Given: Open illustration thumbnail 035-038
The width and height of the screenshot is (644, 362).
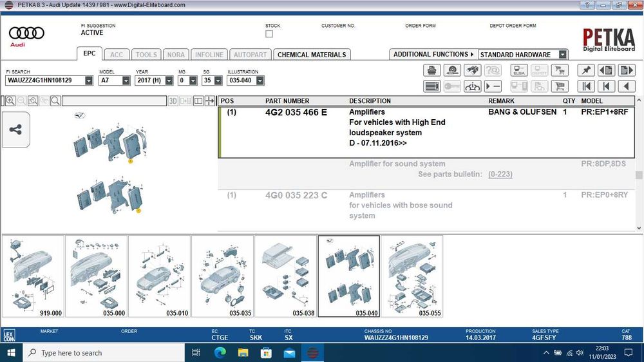Looking at the screenshot, I should [x=286, y=276].
